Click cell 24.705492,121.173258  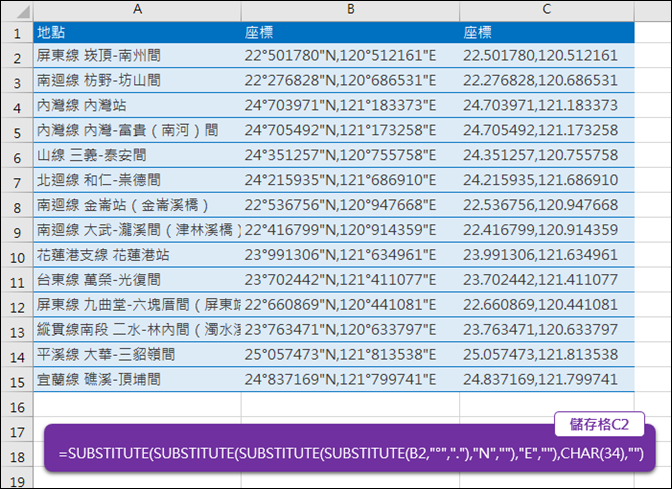tap(547, 130)
